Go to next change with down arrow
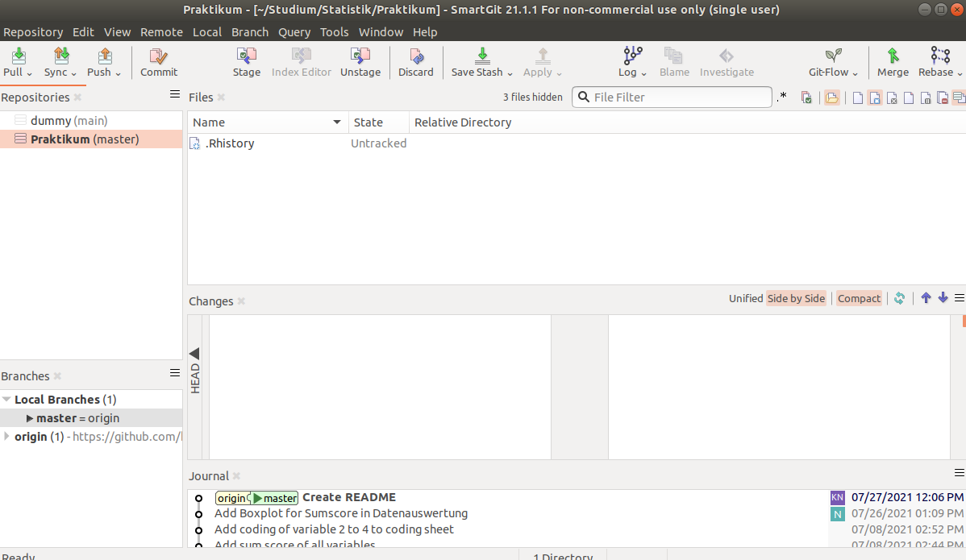This screenshot has height=560, width=966. pyautogui.click(x=943, y=298)
